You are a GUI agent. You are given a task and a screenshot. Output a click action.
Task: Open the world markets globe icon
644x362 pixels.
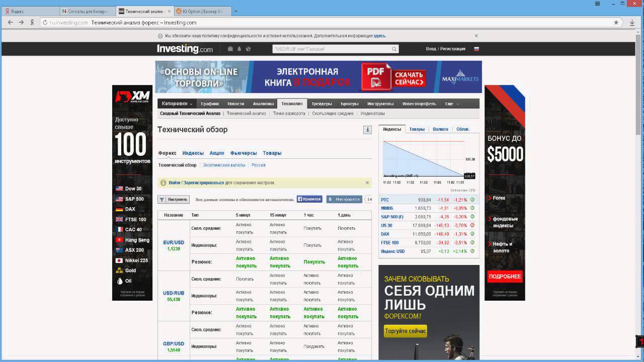click(248, 49)
